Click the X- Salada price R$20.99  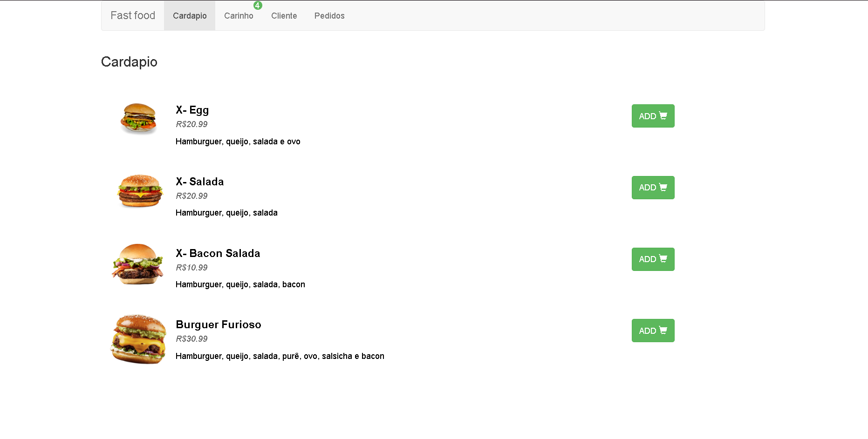tap(191, 196)
